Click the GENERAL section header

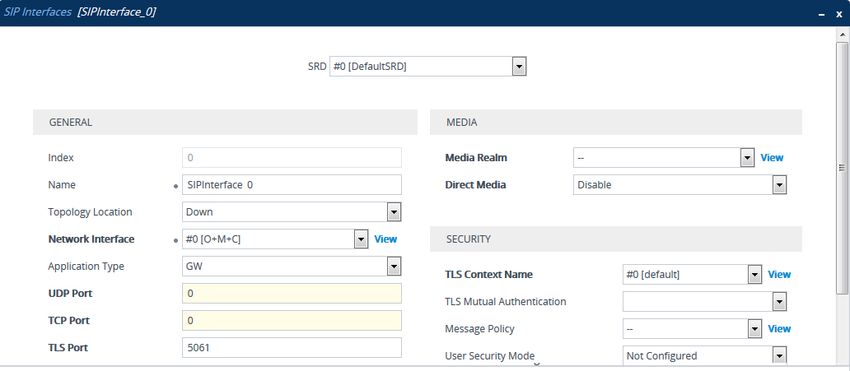tap(225, 123)
